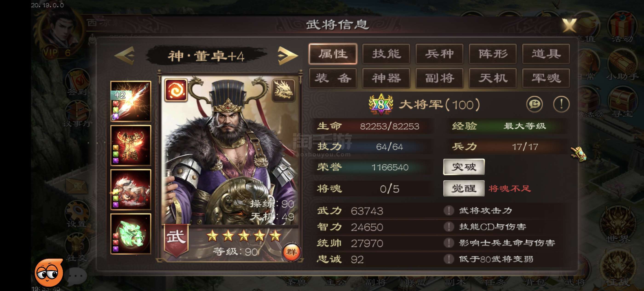Screen dimensions: 644x291
Task: Open the lightning sword weapon slot
Action: (131, 101)
